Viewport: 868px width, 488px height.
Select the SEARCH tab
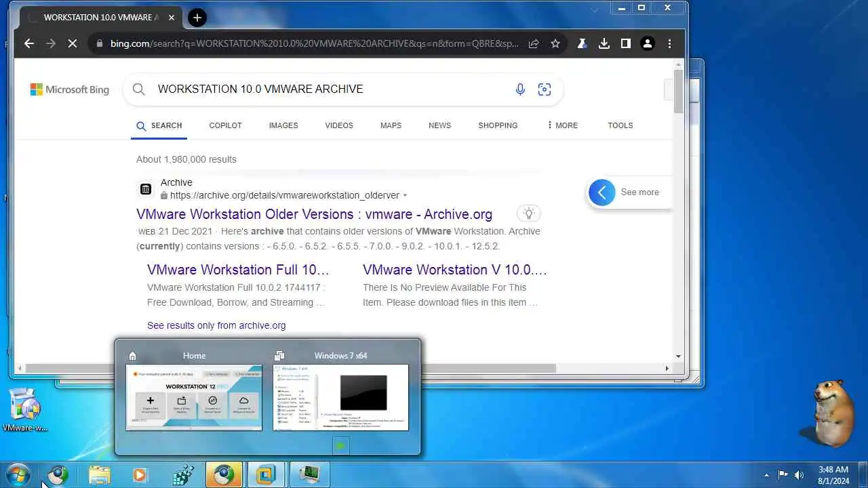pyautogui.click(x=159, y=125)
